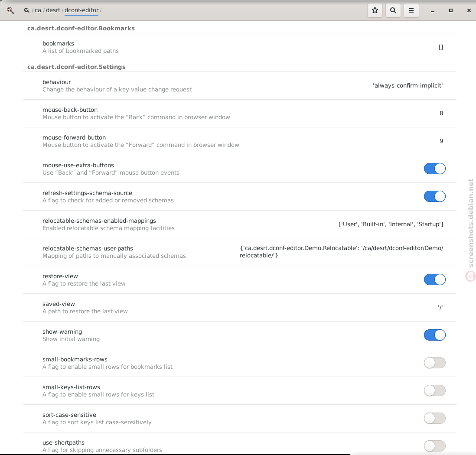Viewport: 476px width, 455px height.
Task: Open the behaviour key row
Action: (240, 86)
